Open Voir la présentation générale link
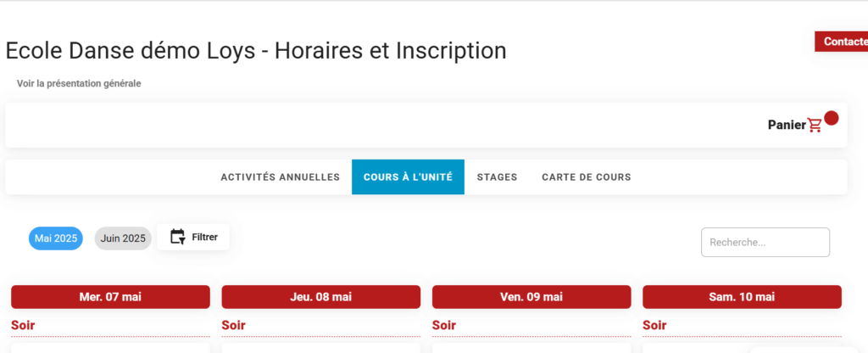 pyautogui.click(x=79, y=83)
